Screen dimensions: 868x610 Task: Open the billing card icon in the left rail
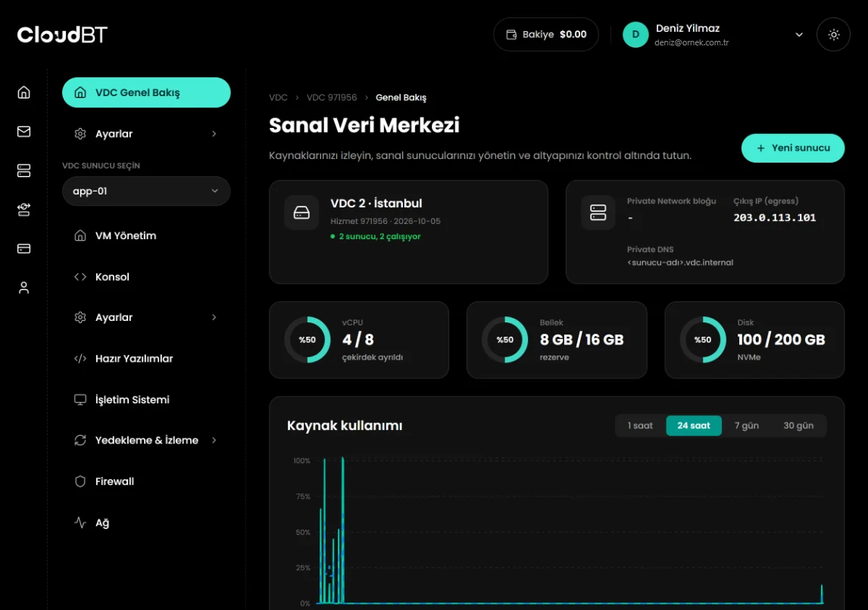coord(23,248)
